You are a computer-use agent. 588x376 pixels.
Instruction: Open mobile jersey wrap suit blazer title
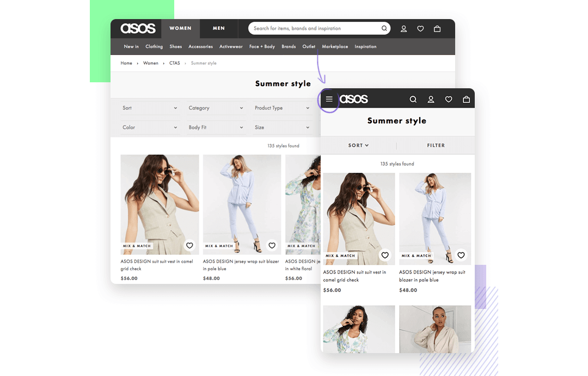[432, 276]
